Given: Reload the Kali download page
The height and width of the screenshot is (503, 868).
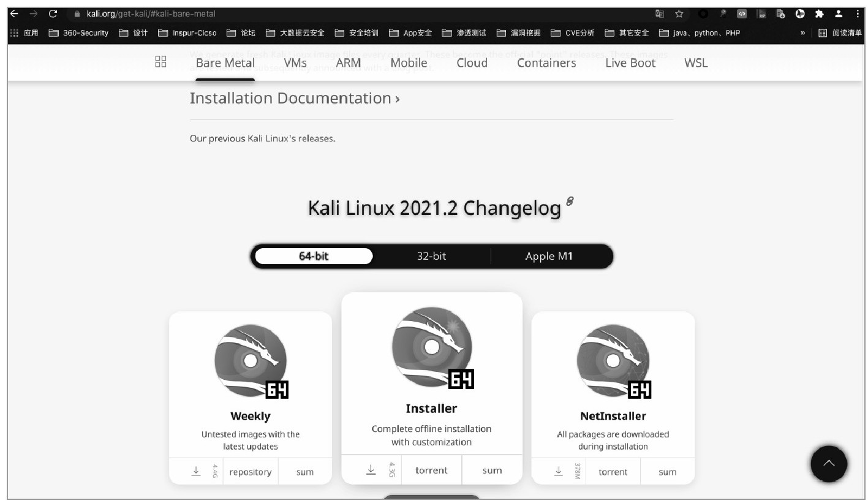Looking at the screenshot, I should coord(53,13).
